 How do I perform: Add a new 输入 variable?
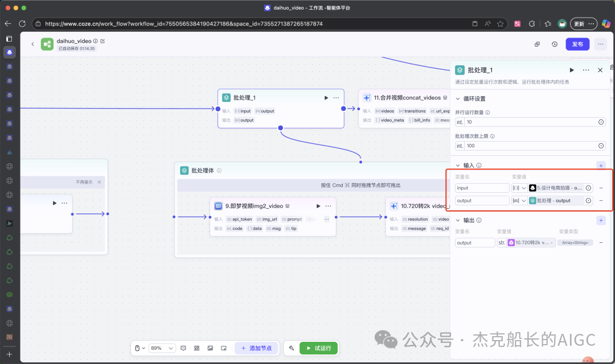pyautogui.click(x=601, y=166)
